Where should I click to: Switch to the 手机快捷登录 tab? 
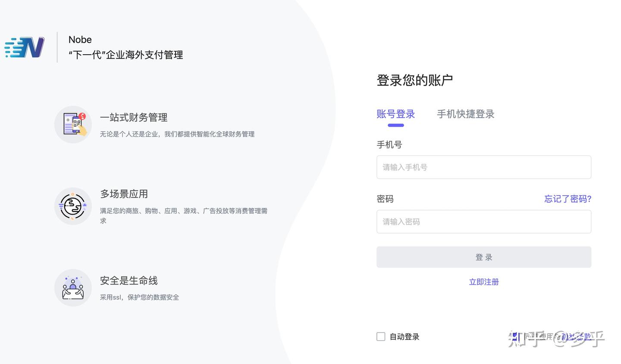tap(465, 114)
